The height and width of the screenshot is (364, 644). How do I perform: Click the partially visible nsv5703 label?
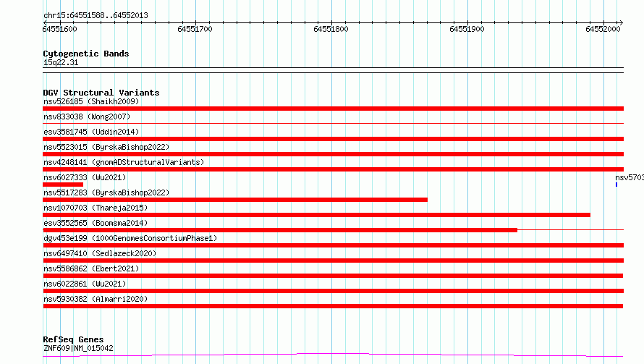point(630,177)
